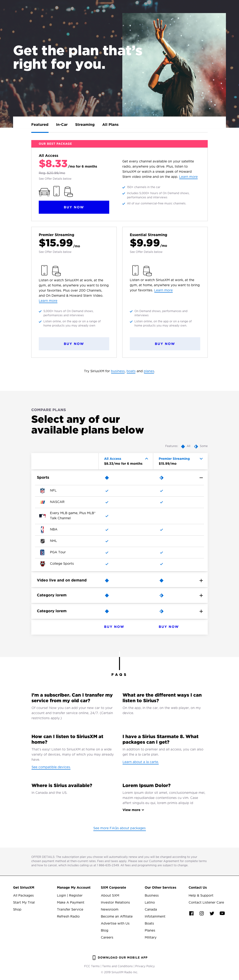Open the Facebook social icon
Image resolution: width=239 pixels, height=980 pixels.
(x=191, y=913)
